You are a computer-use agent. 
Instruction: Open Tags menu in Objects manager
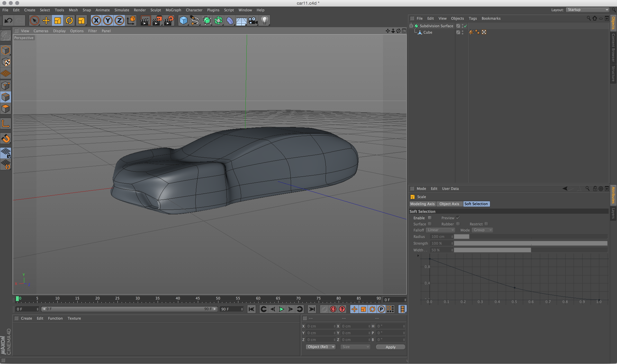pos(473,18)
